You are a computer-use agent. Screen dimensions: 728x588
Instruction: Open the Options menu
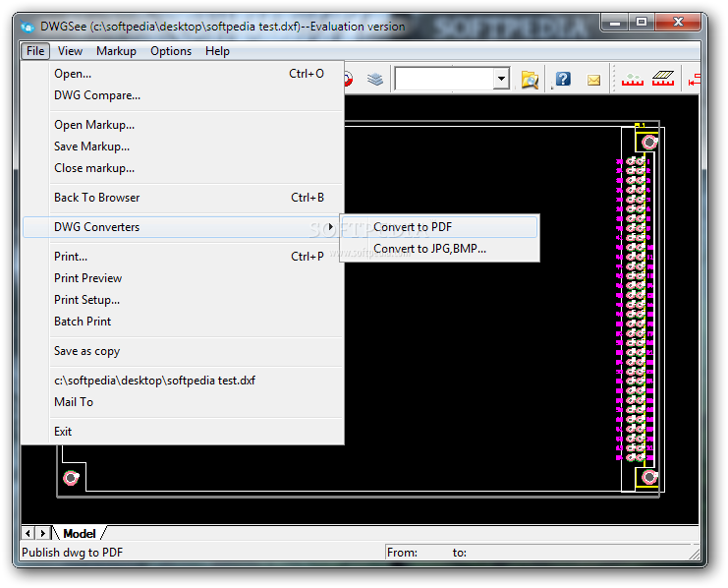(171, 51)
